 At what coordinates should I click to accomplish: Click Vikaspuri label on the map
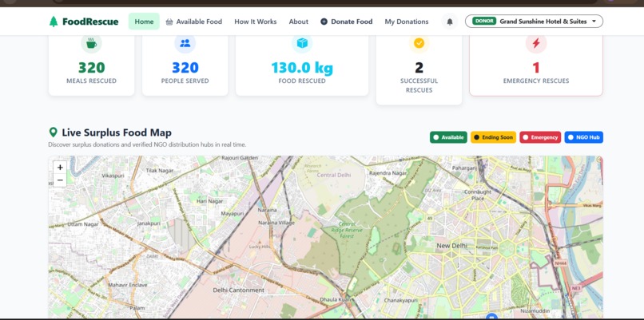(x=113, y=176)
